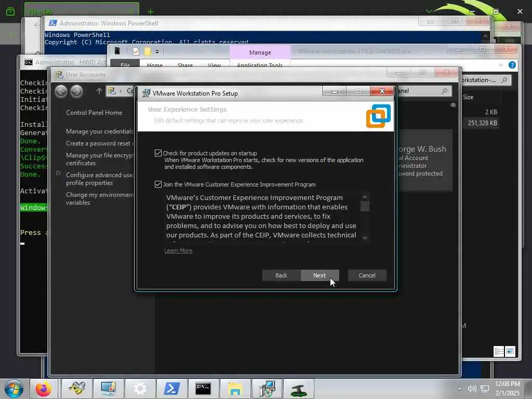Click the Explorer help question mark icon
Screen dimensions: 532x399
(x=512, y=65)
